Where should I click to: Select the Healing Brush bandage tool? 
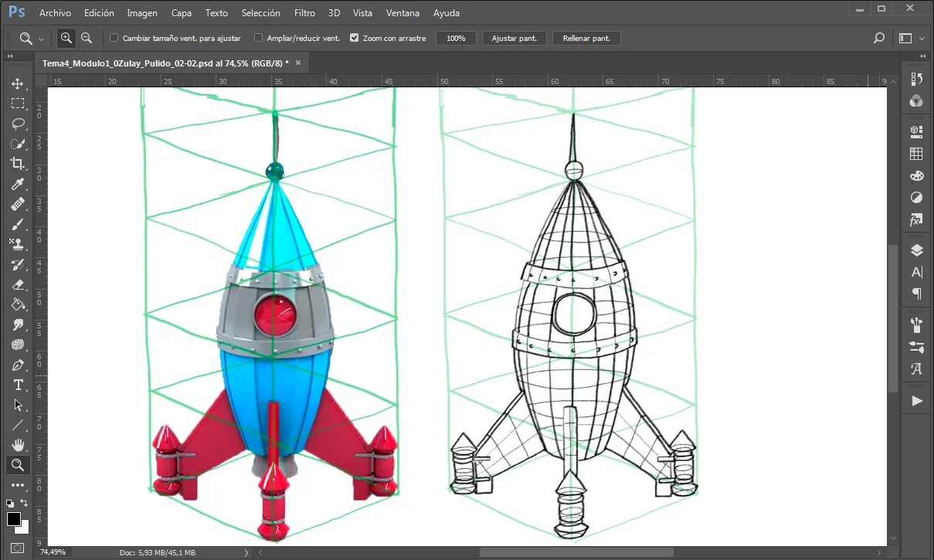pyautogui.click(x=18, y=204)
